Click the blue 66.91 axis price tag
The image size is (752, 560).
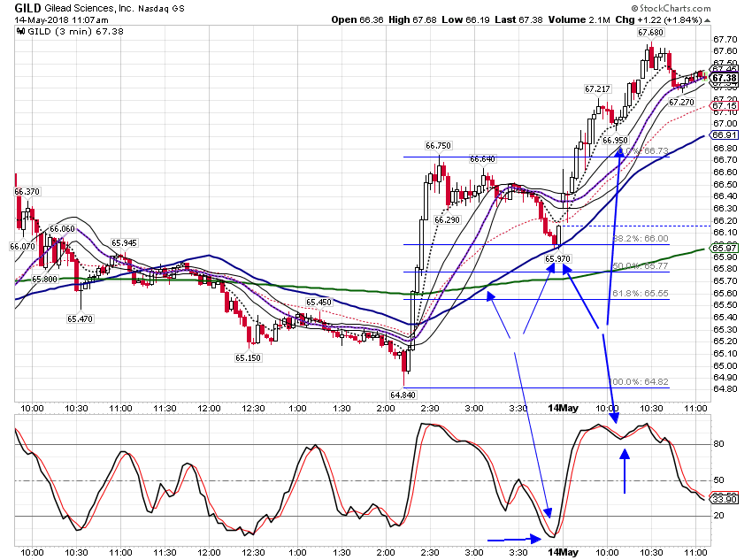tap(725, 135)
